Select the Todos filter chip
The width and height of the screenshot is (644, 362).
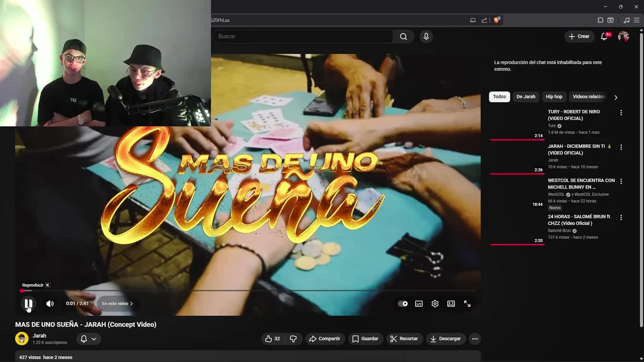(x=500, y=97)
